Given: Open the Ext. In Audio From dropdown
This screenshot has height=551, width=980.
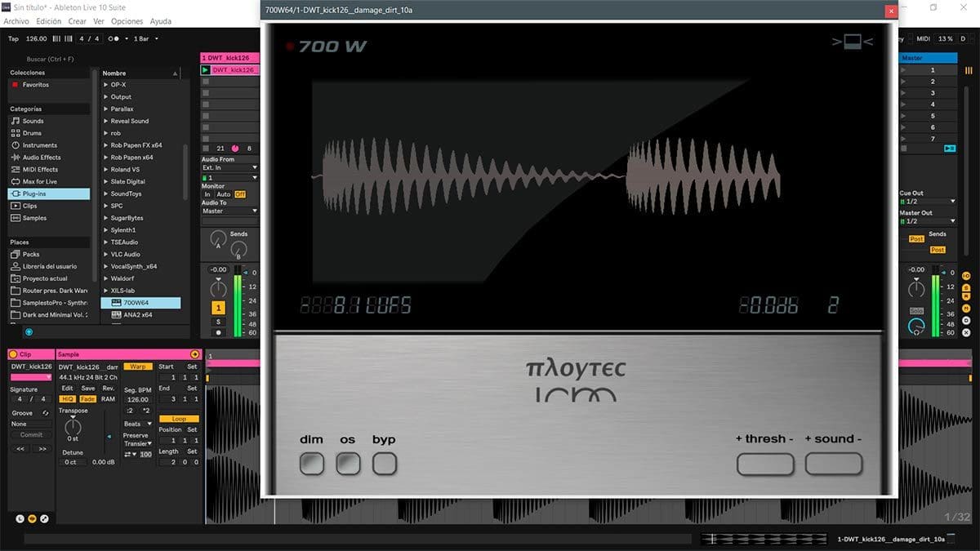Looking at the screenshot, I should [x=229, y=167].
